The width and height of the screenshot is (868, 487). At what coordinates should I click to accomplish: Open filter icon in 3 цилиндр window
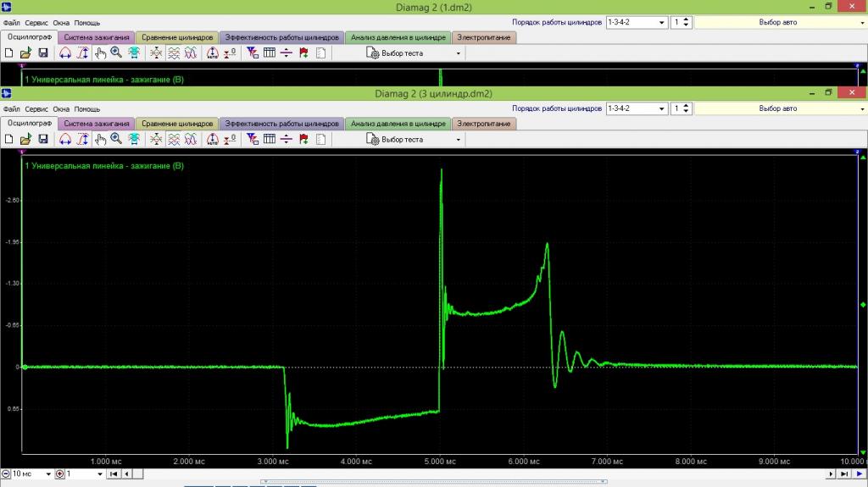coord(253,139)
